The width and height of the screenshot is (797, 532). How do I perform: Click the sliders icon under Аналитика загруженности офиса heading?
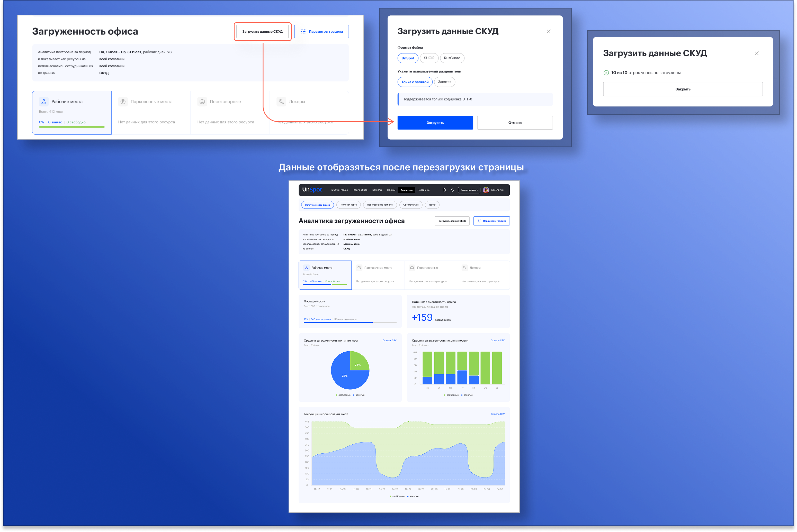coord(479,221)
